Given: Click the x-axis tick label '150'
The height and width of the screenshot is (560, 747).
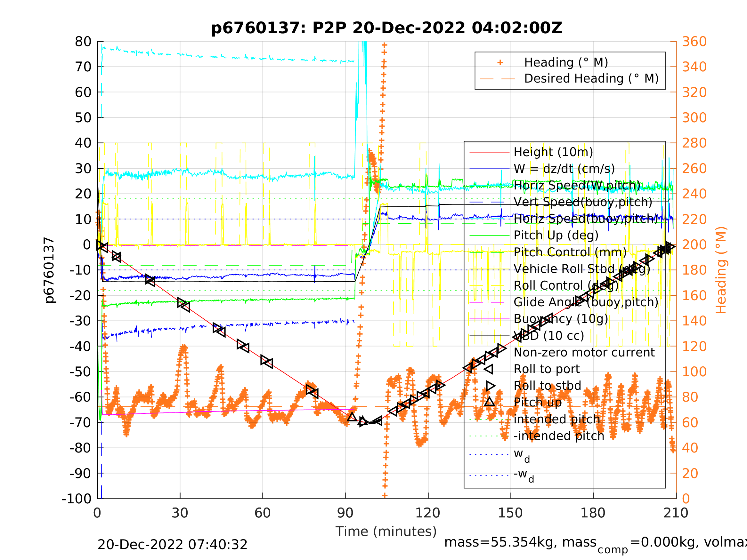Looking at the screenshot, I should (x=510, y=513).
